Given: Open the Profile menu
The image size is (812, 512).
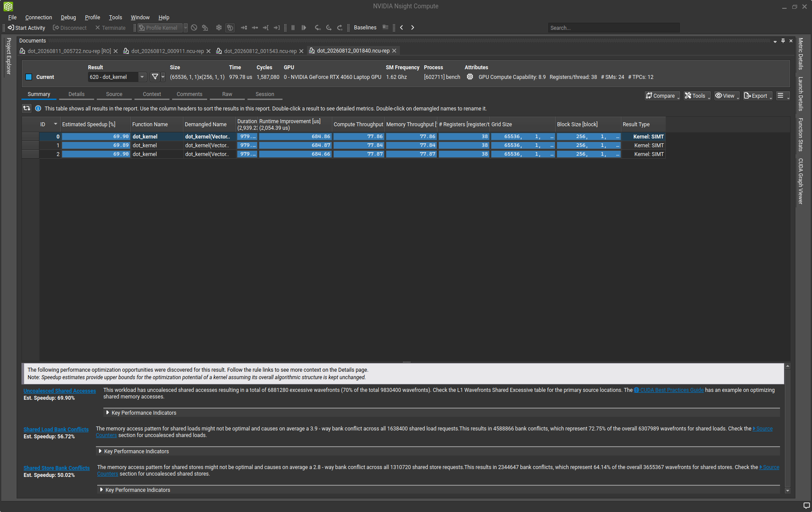Looking at the screenshot, I should [92, 18].
